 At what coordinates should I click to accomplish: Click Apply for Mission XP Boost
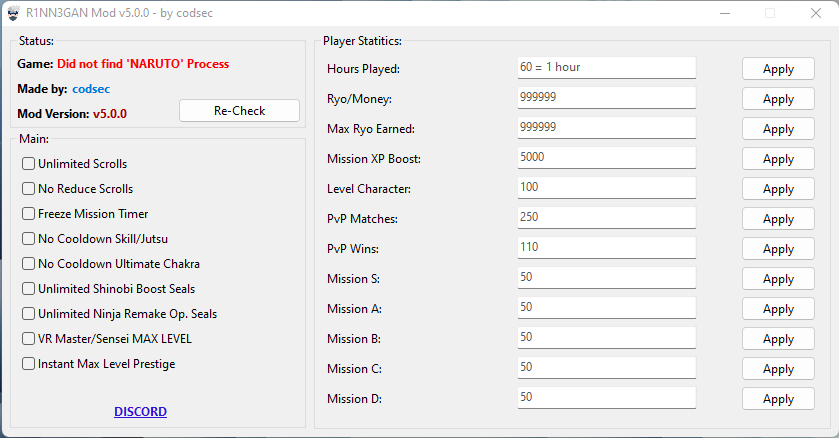[778, 159]
